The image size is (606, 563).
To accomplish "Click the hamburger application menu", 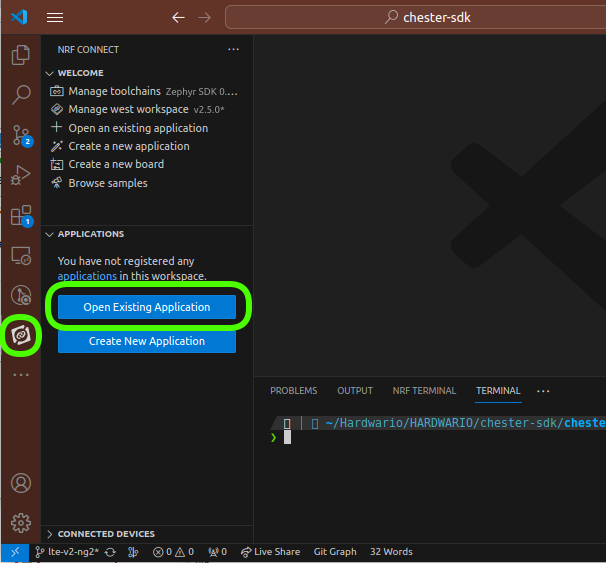I will (x=55, y=18).
